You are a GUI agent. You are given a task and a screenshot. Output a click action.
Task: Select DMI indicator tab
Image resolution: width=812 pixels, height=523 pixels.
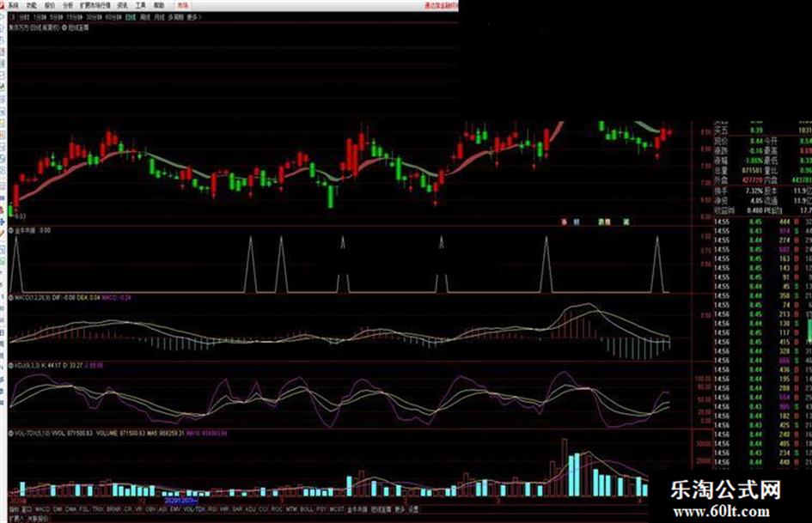pos(58,509)
